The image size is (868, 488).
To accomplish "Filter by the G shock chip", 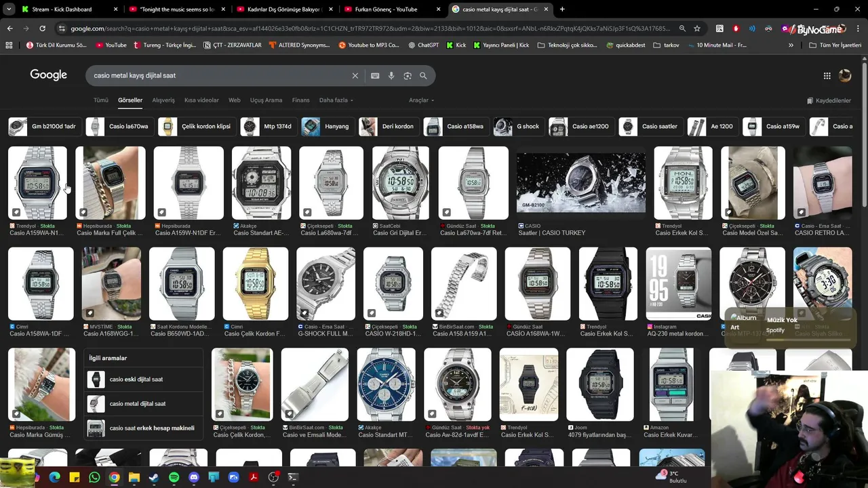I will click(x=518, y=127).
